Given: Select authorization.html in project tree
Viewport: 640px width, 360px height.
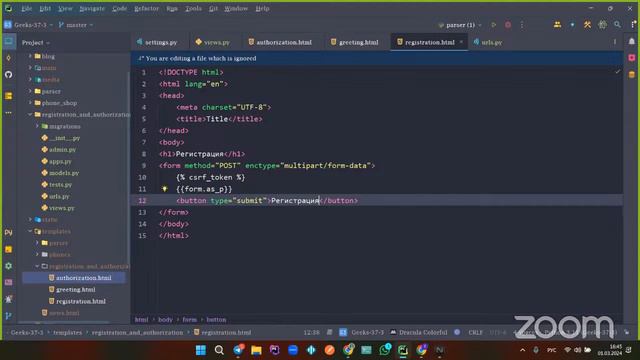Looking at the screenshot, I should click(x=83, y=278).
